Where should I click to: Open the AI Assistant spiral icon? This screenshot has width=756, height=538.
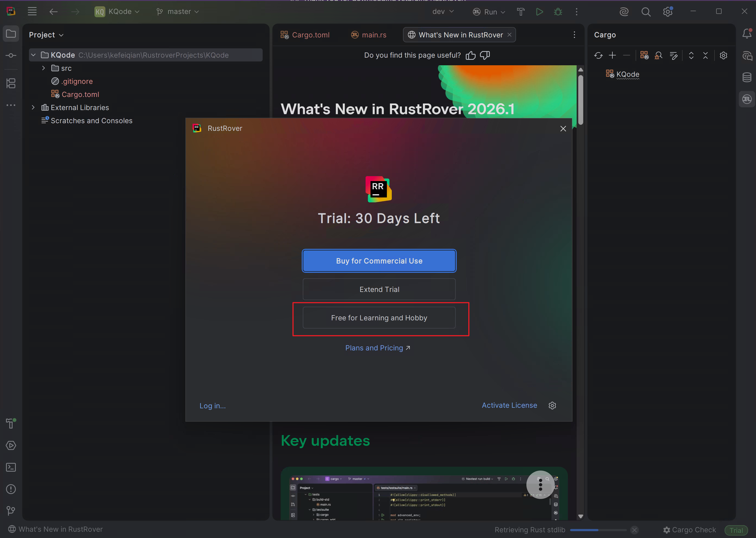[624, 12]
